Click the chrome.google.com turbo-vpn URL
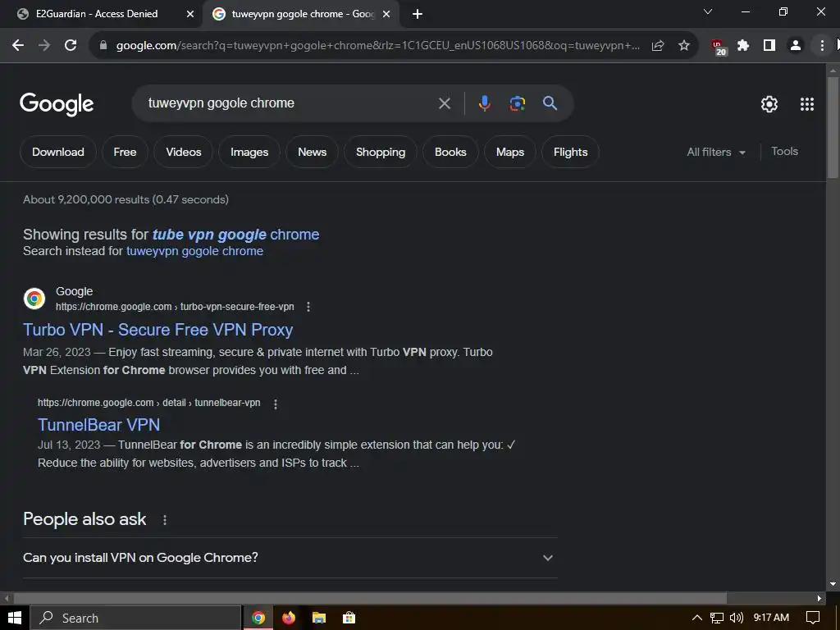The image size is (840, 630). (175, 307)
